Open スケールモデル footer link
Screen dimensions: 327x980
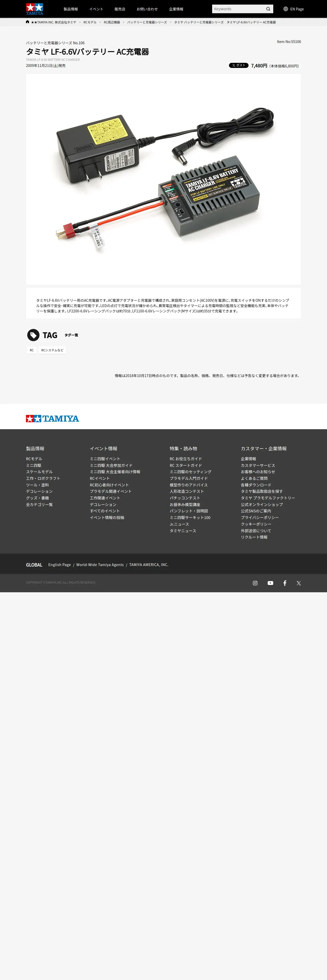(39, 472)
